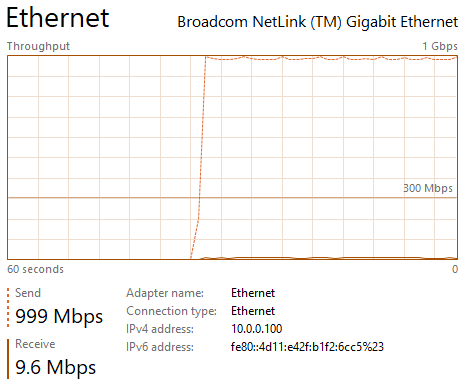Click the Connection type value Ethernet

point(253,311)
